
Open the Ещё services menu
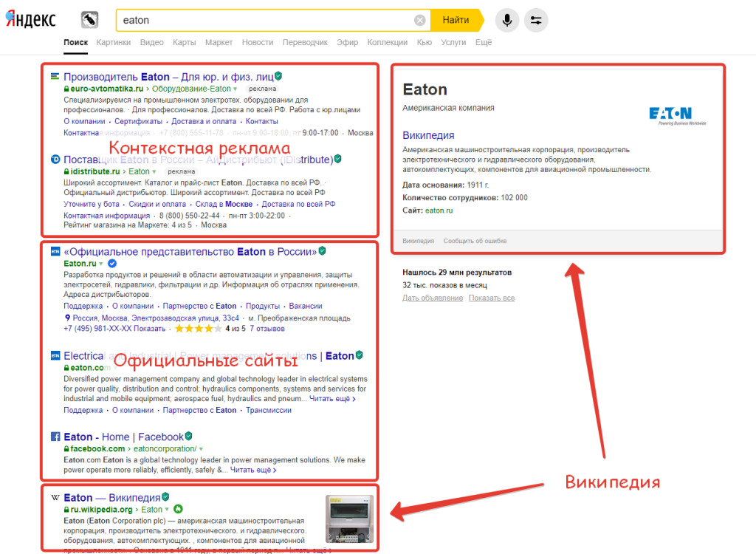pyautogui.click(x=483, y=42)
